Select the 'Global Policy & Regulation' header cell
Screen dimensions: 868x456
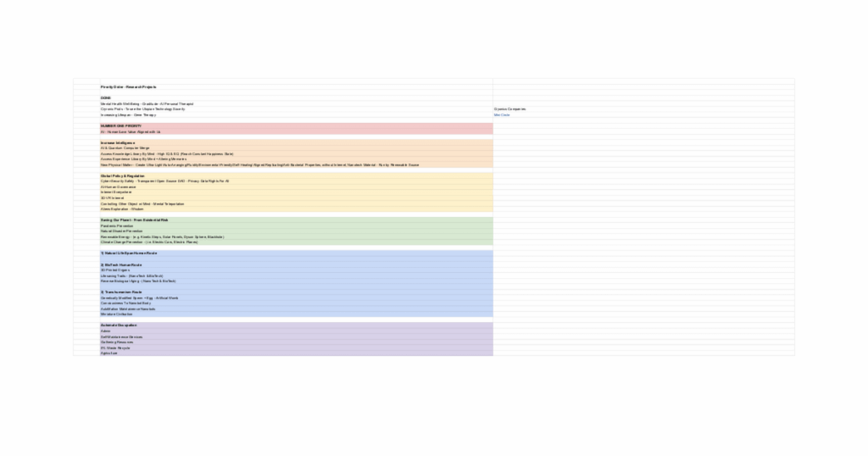pos(296,176)
